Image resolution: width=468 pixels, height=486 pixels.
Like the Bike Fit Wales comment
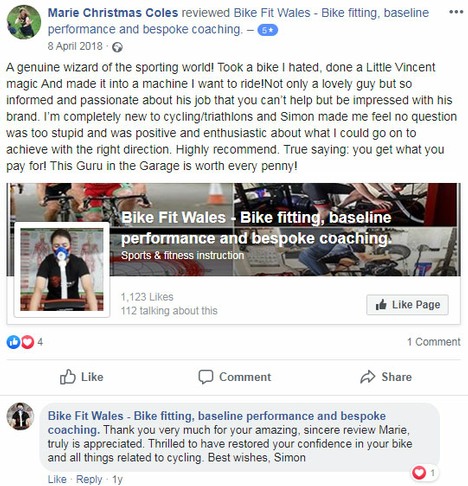[57, 479]
